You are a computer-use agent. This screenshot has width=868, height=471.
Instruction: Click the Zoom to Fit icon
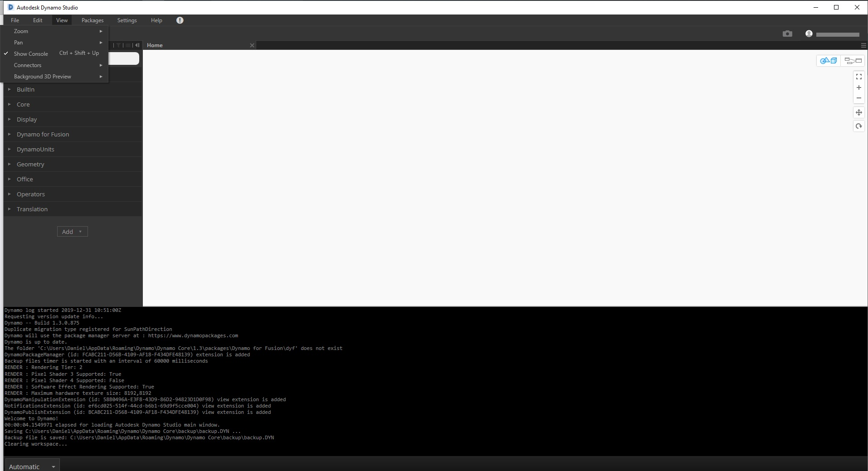click(858, 77)
